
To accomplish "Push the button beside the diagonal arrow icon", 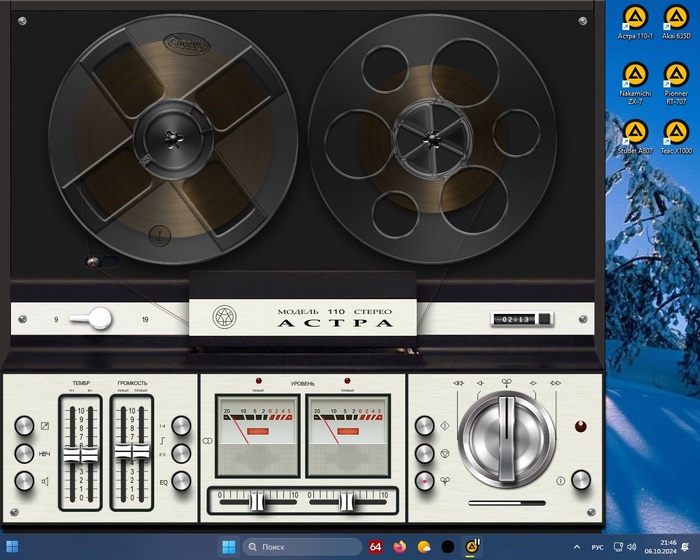I will coord(24,426).
